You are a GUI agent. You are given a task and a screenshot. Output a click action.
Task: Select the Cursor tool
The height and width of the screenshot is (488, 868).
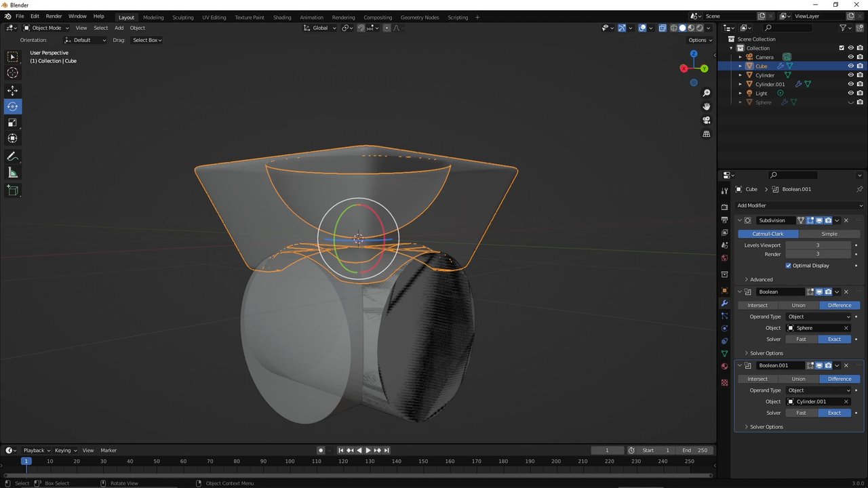[12, 73]
